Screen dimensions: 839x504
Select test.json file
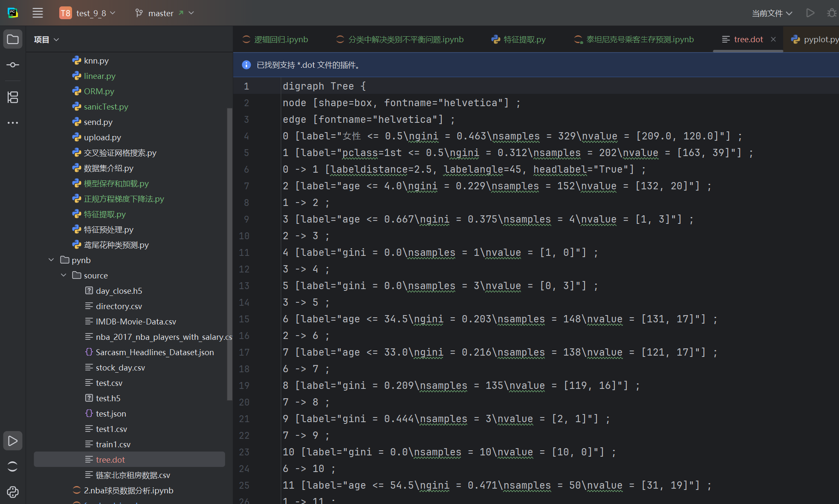coord(111,414)
